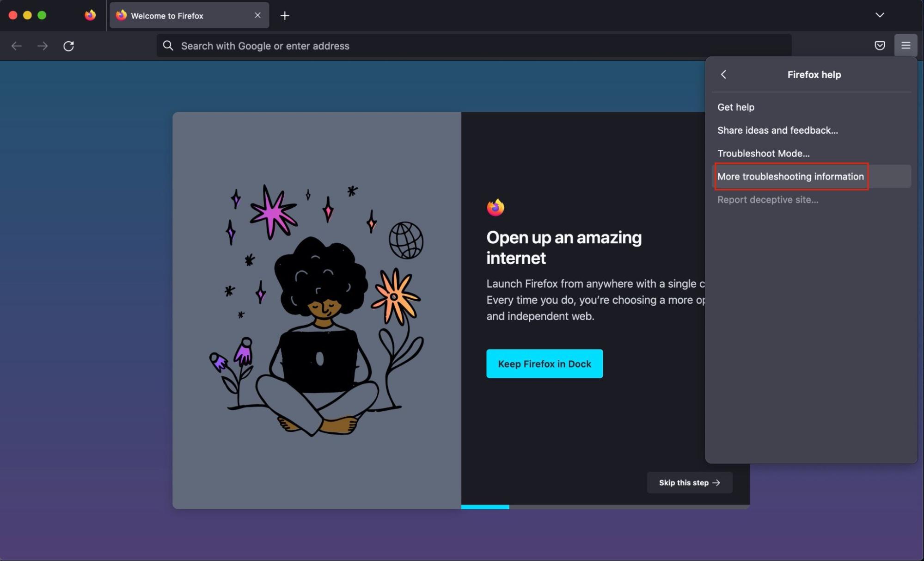
Task: Open More troubleshooting information
Action: pos(811,176)
